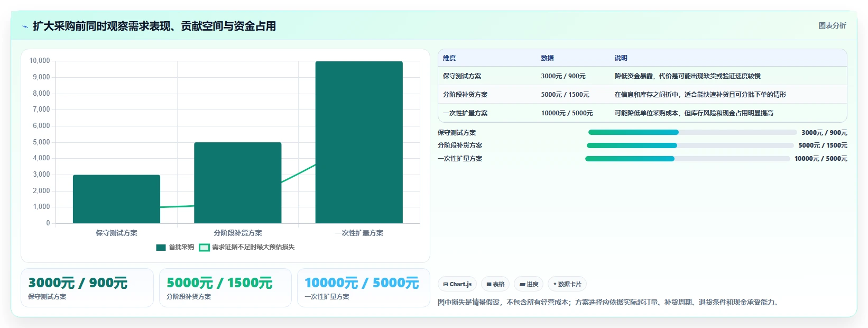Image resolution: width=868 pixels, height=328 pixels.
Task: Click the 一次性扩量方案 caption in the data card
Action: click(x=327, y=297)
